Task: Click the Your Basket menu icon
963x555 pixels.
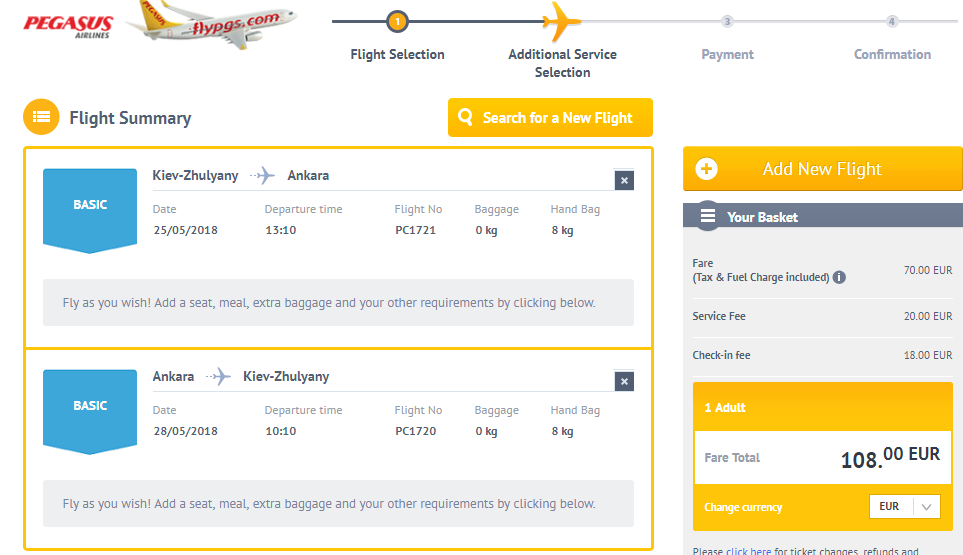Action: [708, 216]
